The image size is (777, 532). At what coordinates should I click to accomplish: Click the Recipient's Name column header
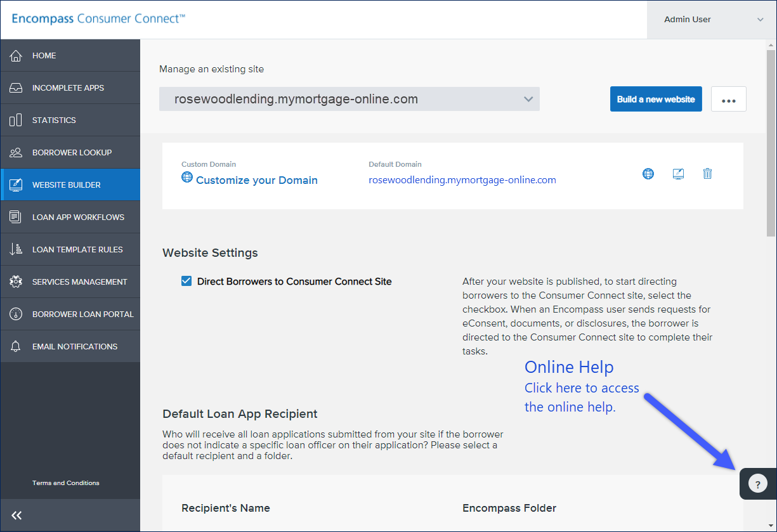[226, 508]
